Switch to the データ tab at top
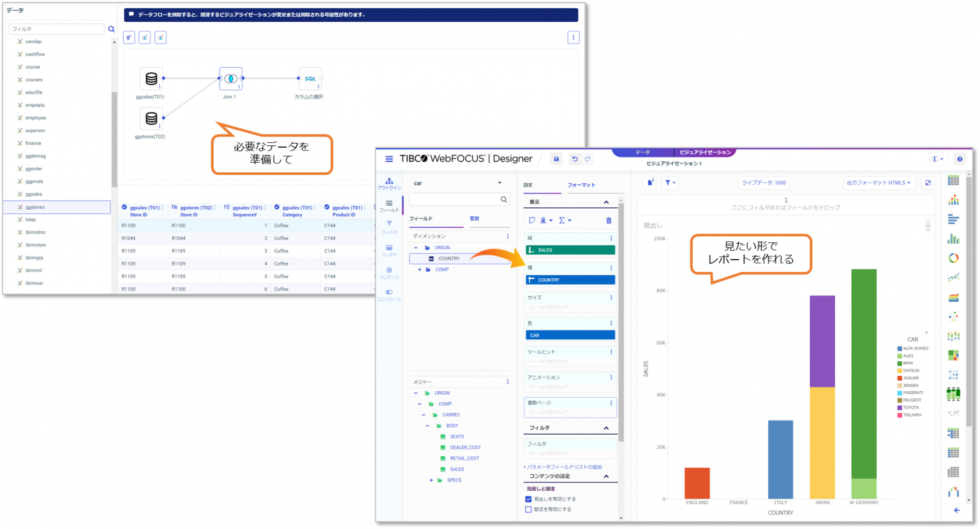This screenshot has width=980, height=529. tap(642, 152)
